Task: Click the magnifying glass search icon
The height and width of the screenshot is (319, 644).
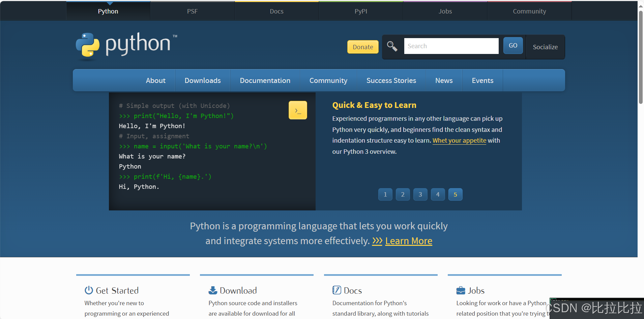Action: pos(392,46)
